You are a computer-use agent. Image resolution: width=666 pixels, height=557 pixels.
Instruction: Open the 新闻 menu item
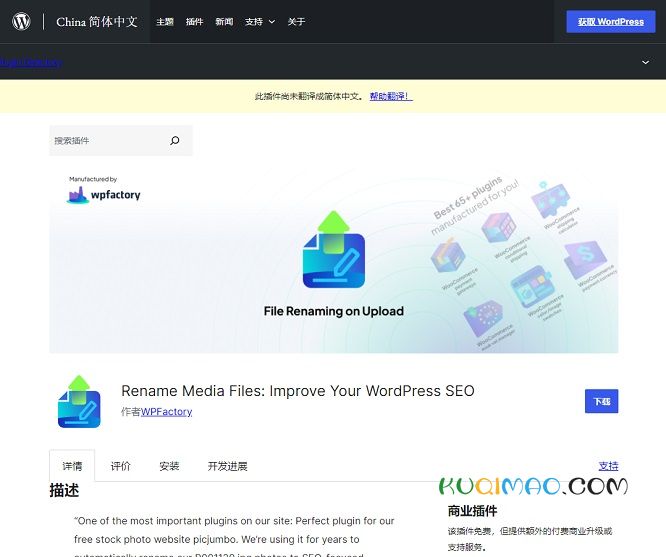(x=224, y=22)
